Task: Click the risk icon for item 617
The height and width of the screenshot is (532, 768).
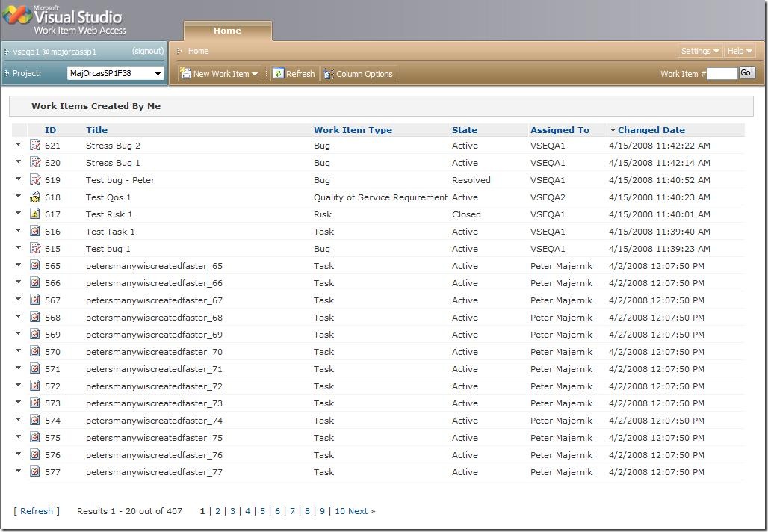Action: (x=35, y=214)
